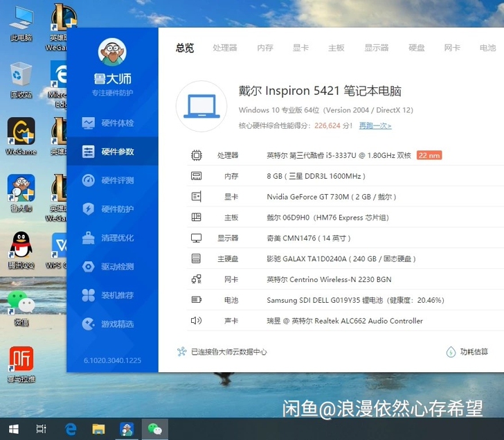Open 驱动检测 sidebar item
504x440 pixels.
[112, 266]
